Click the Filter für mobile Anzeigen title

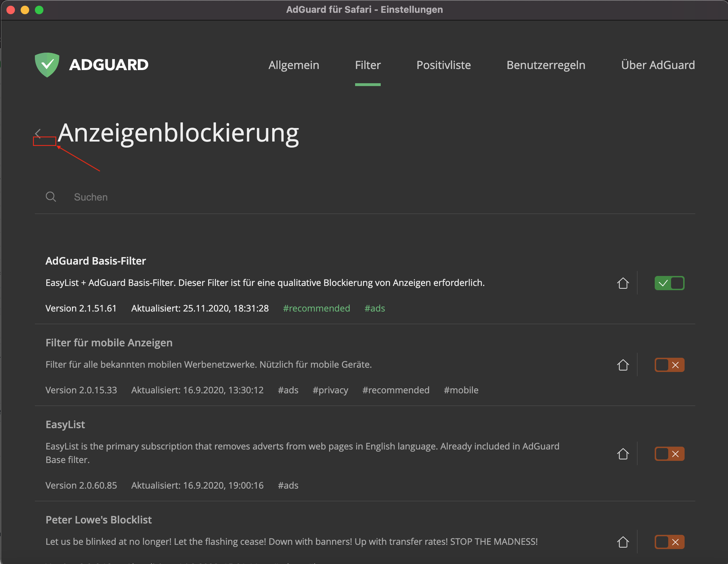click(x=109, y=343)
